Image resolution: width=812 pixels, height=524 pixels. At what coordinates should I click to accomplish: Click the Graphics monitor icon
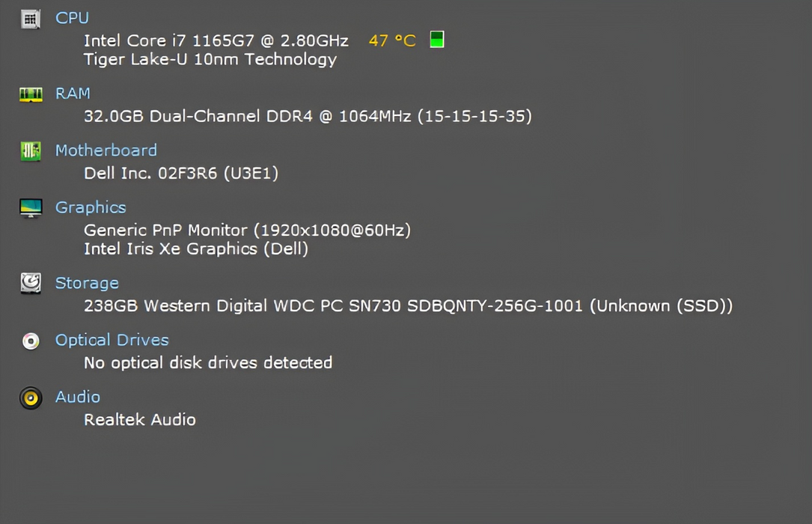pos(31,208)
